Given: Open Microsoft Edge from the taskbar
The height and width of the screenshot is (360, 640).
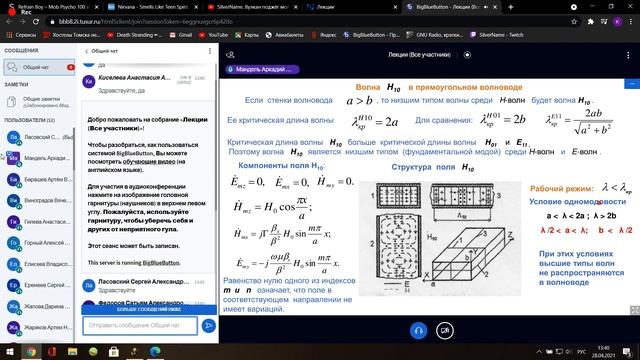Looking at the screenshot, I should (x=155, y=351).
